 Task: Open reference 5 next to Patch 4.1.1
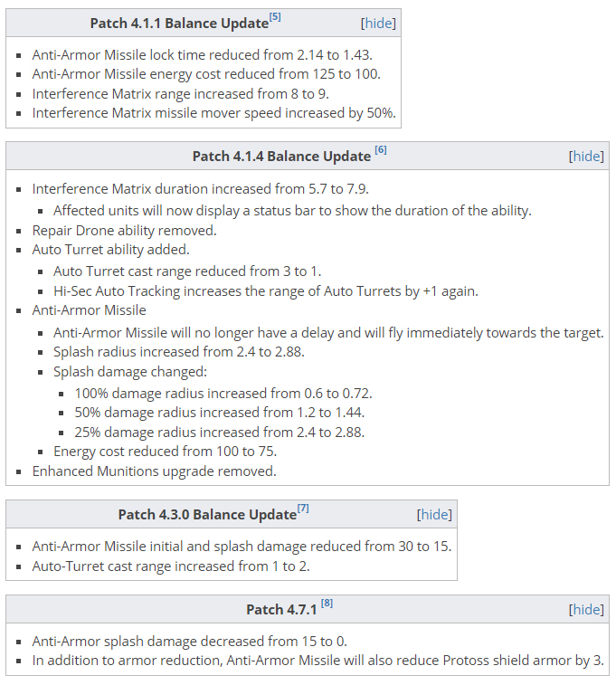275,17
